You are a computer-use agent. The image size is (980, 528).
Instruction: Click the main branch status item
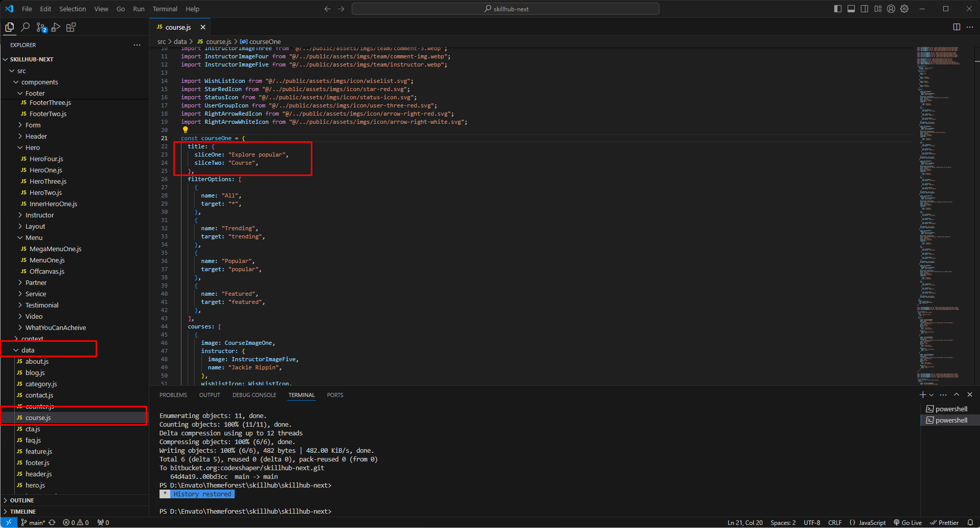click(33, 522)
